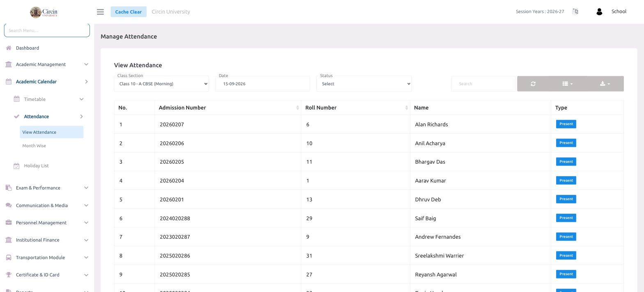
Task: Click the Attendance checkmark icon
Action: pyautogui.click(x=16, y=116)
